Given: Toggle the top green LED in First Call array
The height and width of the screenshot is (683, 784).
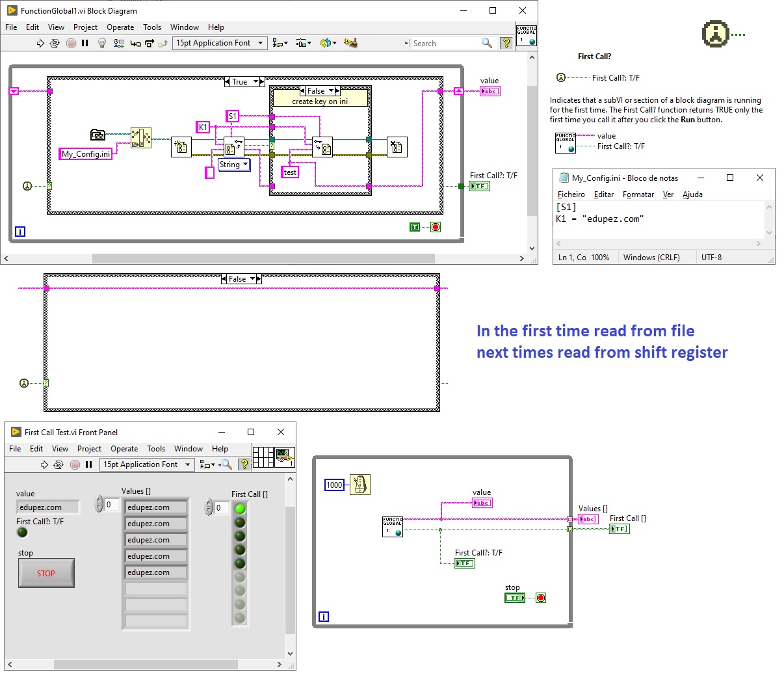Looking at the screenshot, I should 240,509.
